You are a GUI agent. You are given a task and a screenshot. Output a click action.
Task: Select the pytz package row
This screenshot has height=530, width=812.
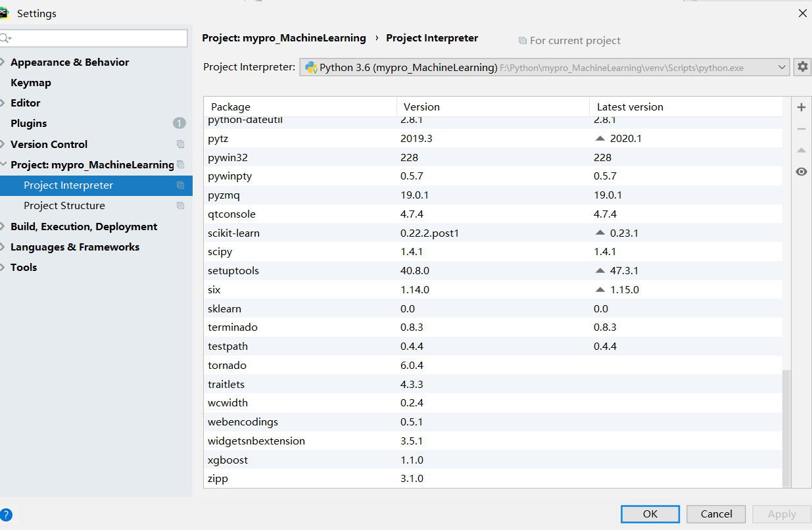pos(493,139)
